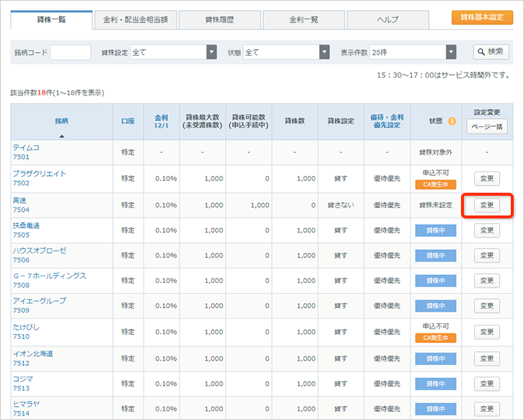
Task: Switch to the 金利・配当金相当額 tab
Action: 136,18
